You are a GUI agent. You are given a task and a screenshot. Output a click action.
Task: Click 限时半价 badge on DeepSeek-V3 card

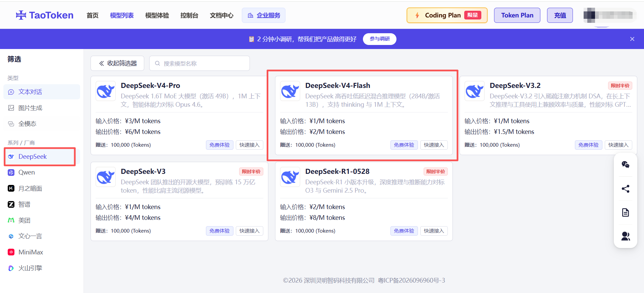251,172
